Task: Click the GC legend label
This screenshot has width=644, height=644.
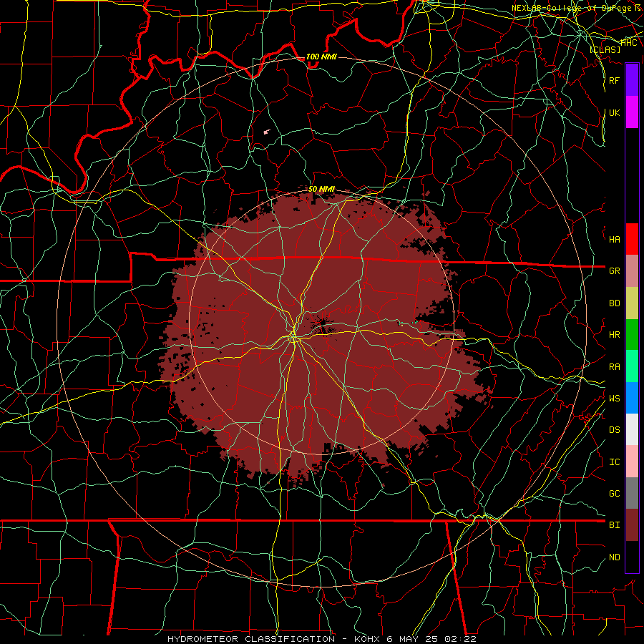Action: click(614, 494)
